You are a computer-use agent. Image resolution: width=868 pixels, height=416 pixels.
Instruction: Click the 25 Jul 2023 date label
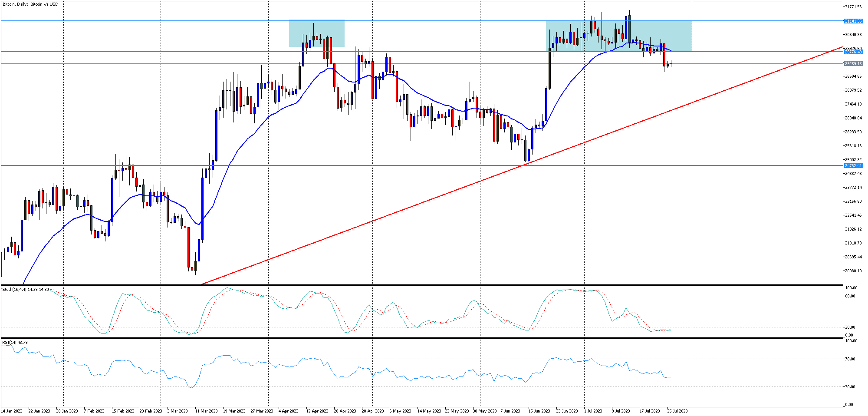pyautogui.click(x=677, y=411)
